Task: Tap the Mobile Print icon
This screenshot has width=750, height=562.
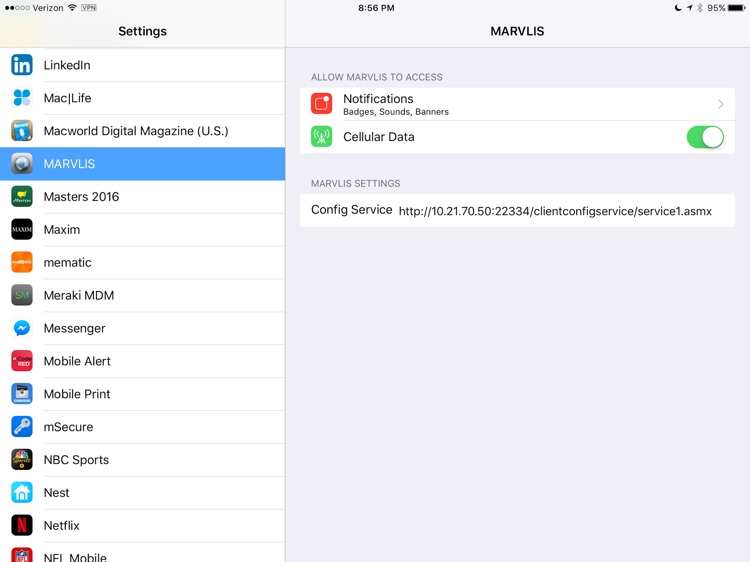Action: pos(22,394)
